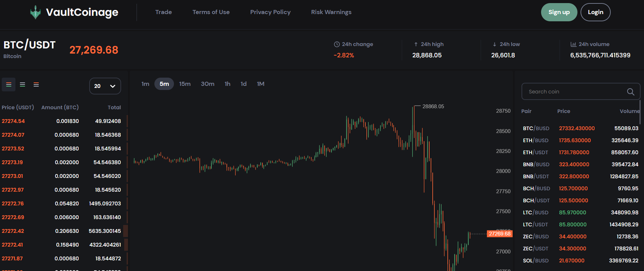The image size is (644, 271).
Task: Open the 1h chart interval selector
Action: point(227,83)
